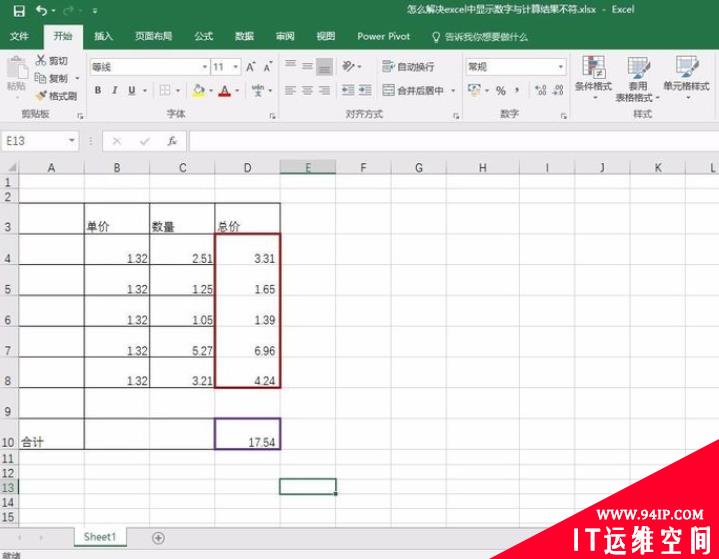719x559 pixels.
Task: Open font group dialog launcher
Action: click(272, 116)
